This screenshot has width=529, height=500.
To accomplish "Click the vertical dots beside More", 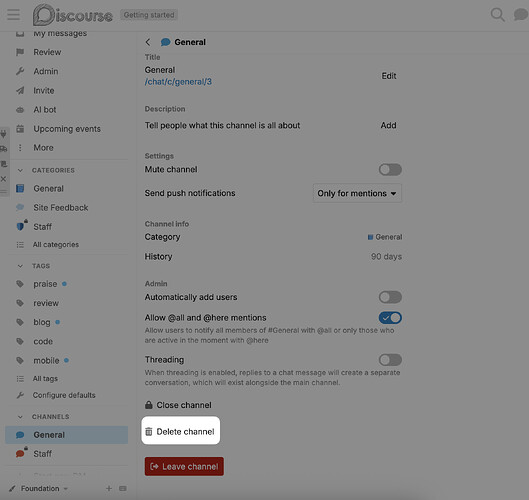I will [x=20, y=148].
